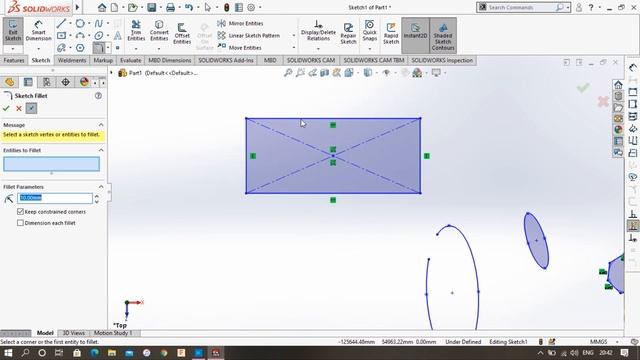Viewport: 640px width, 360px height.
Task: Click the Undo icon
Action: [188, 7]
